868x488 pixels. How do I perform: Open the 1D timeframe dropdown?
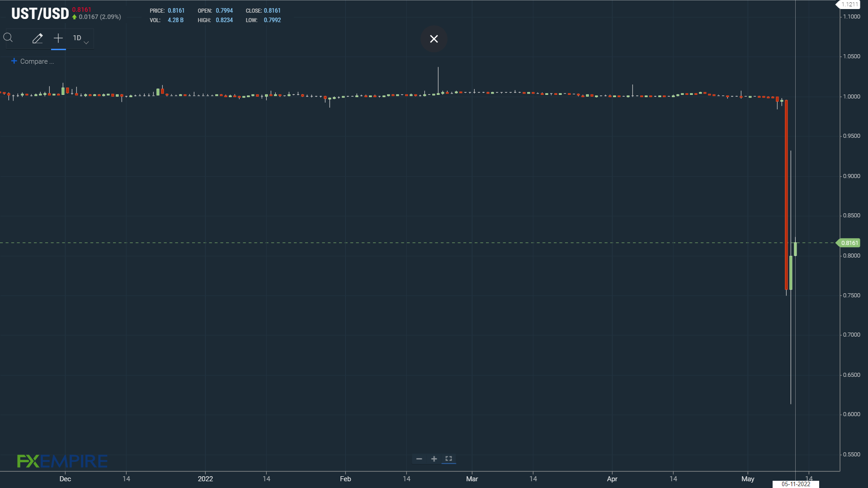(80, 38)
